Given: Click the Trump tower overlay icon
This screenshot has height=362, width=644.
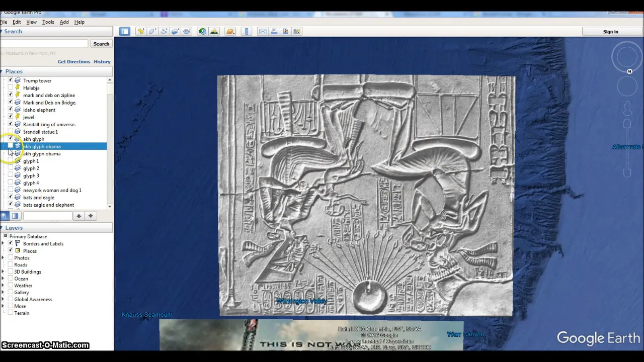Looking at the screenshot, I should (x=18, y=80).
